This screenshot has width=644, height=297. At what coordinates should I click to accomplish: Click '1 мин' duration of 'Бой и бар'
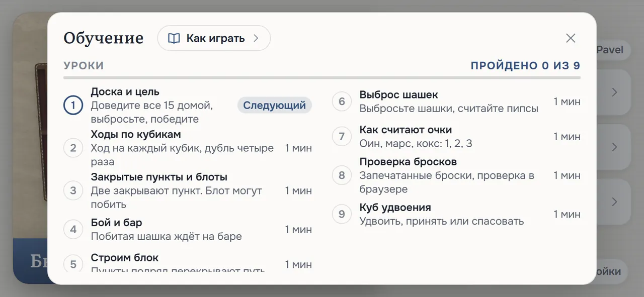tap(298, 229)
